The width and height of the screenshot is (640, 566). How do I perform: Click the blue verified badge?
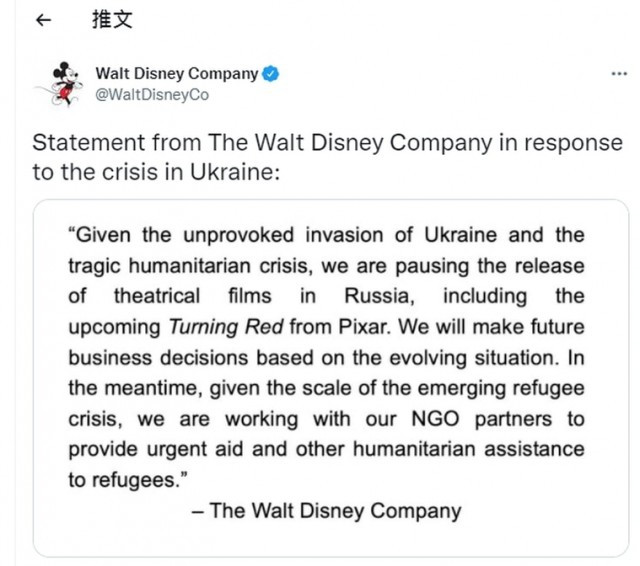(270, 74)
